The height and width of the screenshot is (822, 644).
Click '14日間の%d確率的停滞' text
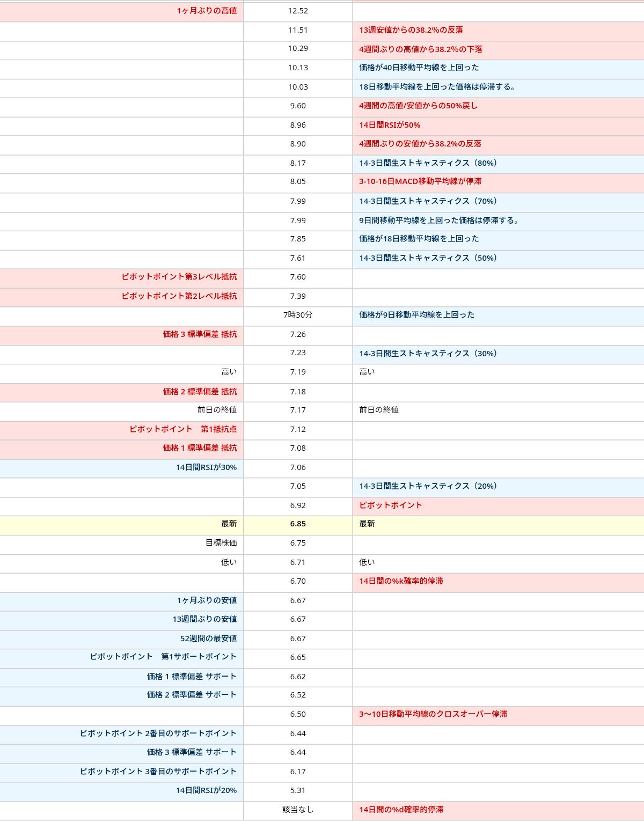(401, 810)
